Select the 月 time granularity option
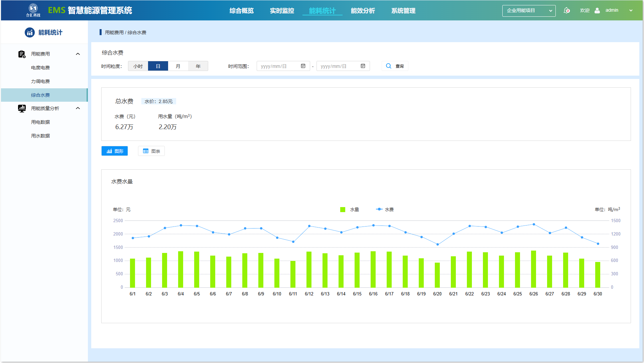The width and height of the screenshot is (644, 363). coord(178,66)
